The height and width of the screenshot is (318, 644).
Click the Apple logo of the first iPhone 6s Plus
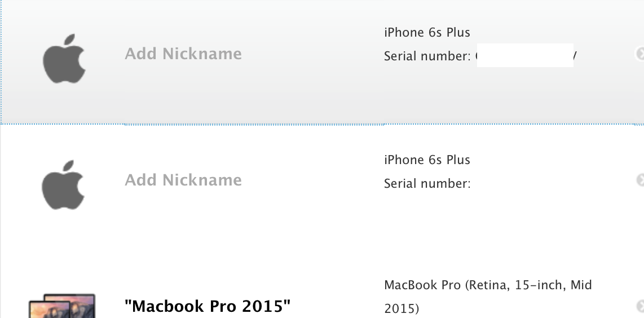[x=64, y=58]
